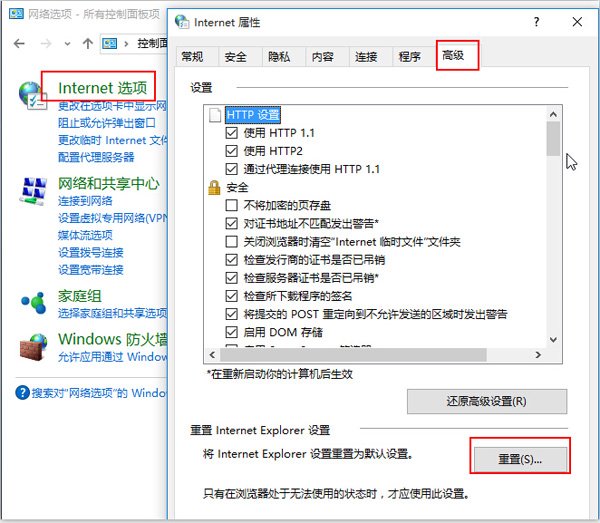Toggle 检查发行商的证书是否已吊销 checkbox
This screenshot has height=523, width=600.
pyautogui.click(x=232, y=260)
